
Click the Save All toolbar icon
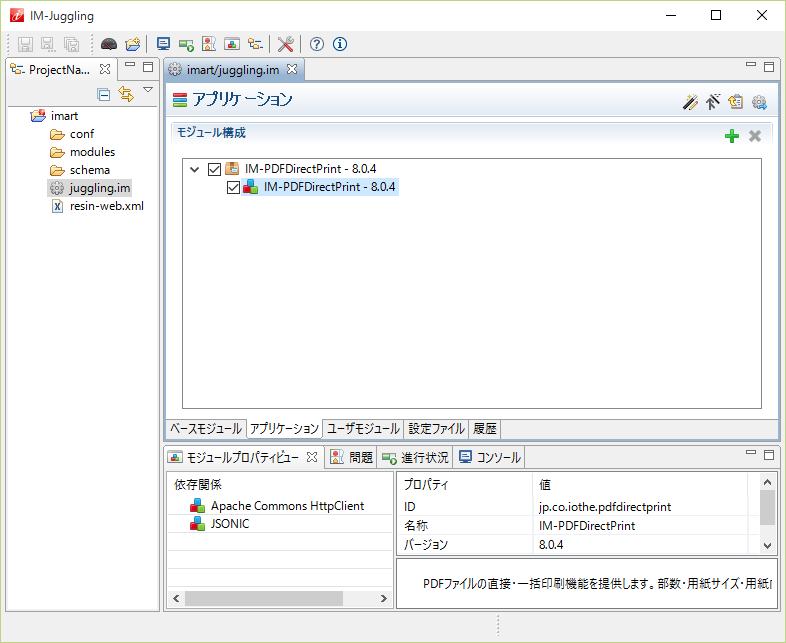pyautogui.click(x=72, y=44)
